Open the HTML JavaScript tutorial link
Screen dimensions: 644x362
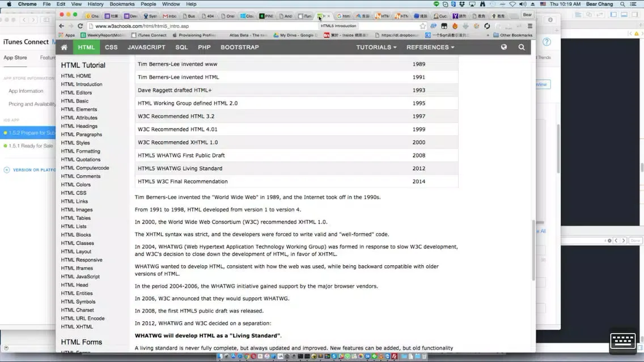point(80,276)
